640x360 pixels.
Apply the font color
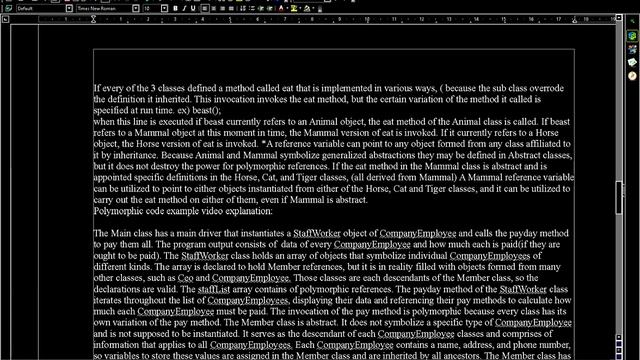pyautogui.click(x=281, y=8)
